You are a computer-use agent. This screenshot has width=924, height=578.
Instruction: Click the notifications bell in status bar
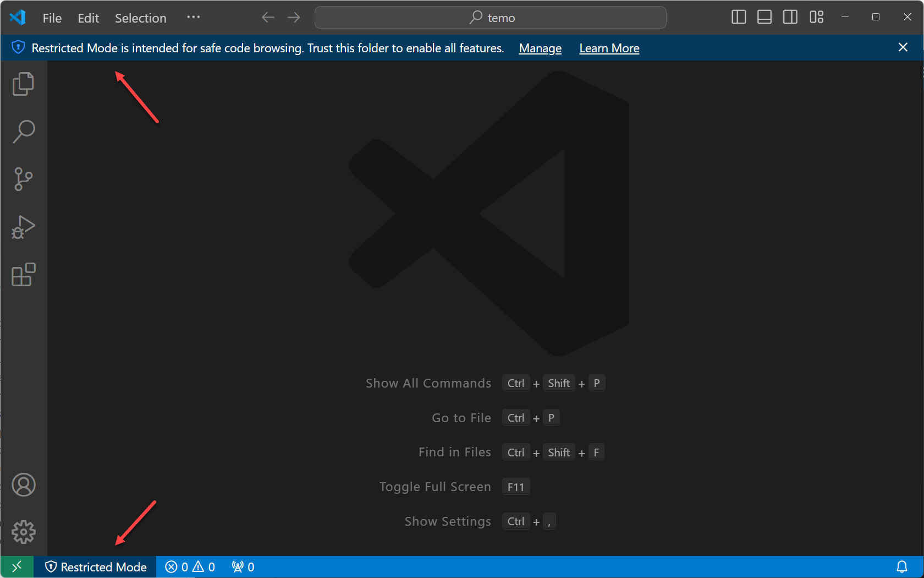tap(903, 566)
